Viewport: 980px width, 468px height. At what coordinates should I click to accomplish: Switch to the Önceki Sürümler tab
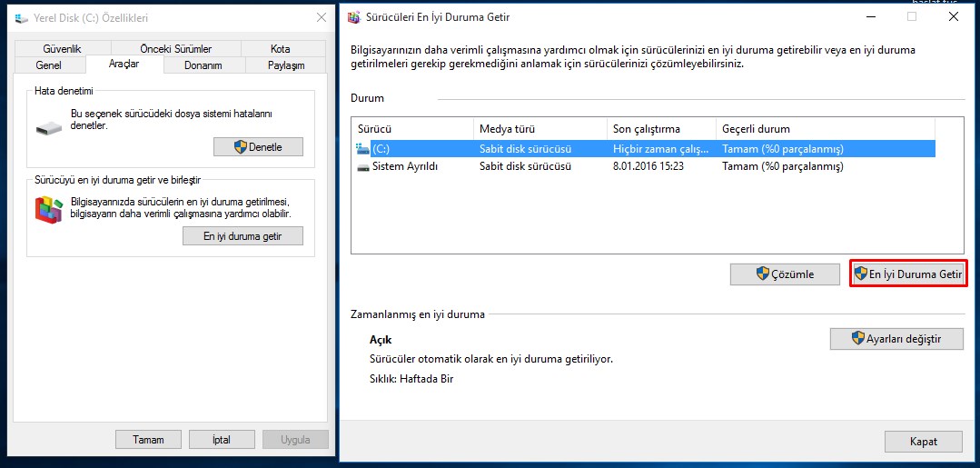[175, 48]
